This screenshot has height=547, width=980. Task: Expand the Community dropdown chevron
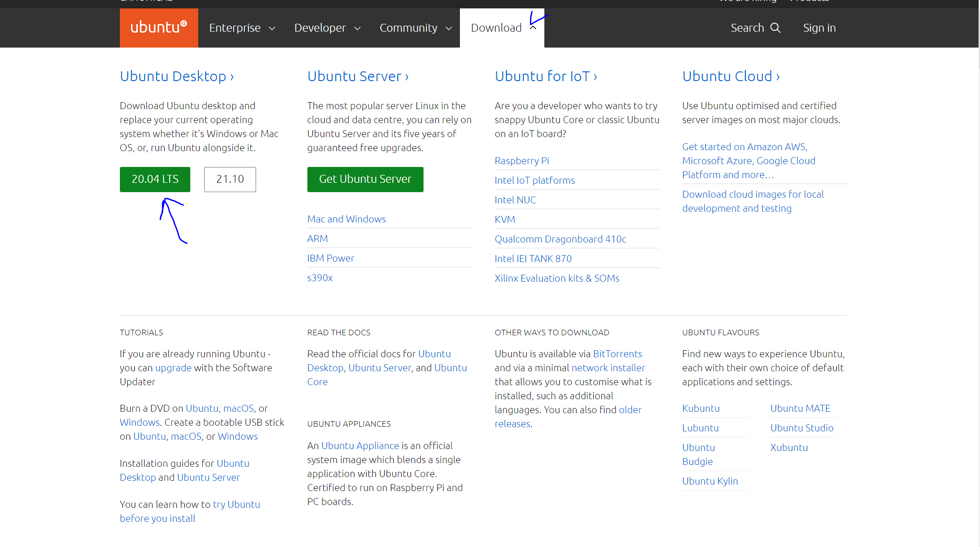pyautogui.click(x=449, y=28)
